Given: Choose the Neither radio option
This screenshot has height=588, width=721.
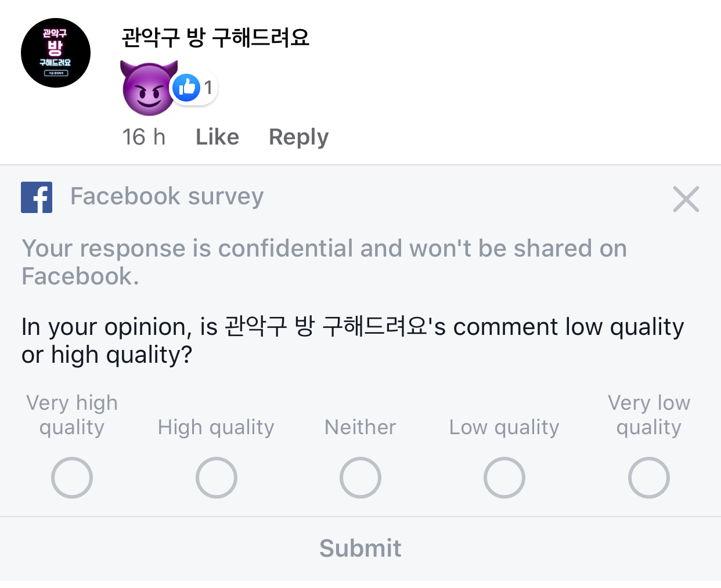Looking at the screenshot, I should point(360,478).
